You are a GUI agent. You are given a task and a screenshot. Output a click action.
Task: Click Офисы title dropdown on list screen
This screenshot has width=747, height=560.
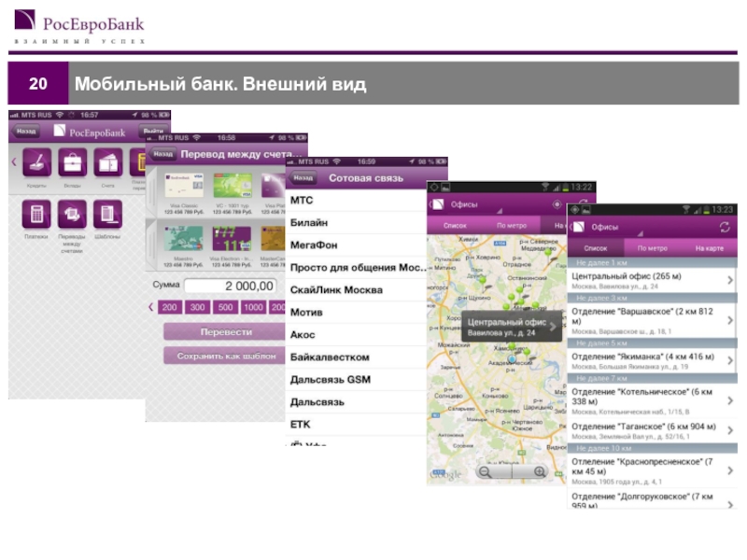[617, 228]
